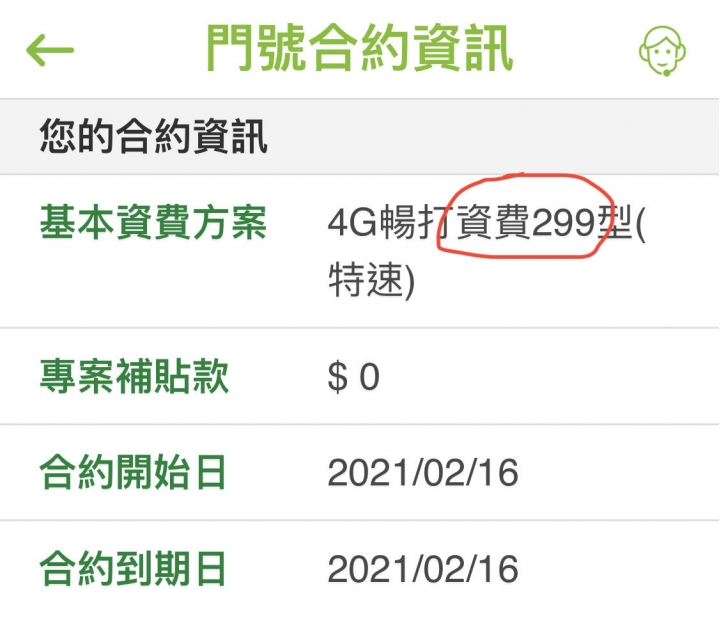
Task: Click the 特速) text on second line
Action: (x=371, y=280)
